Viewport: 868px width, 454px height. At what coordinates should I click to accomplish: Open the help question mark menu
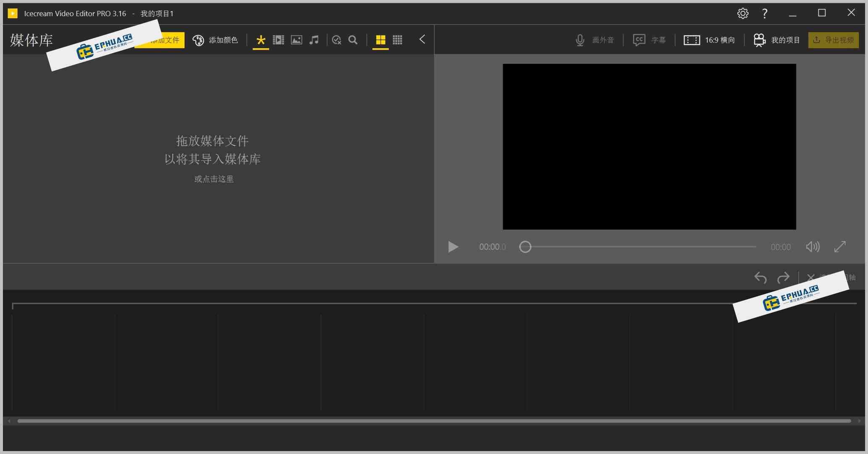(x=765, y=13)
